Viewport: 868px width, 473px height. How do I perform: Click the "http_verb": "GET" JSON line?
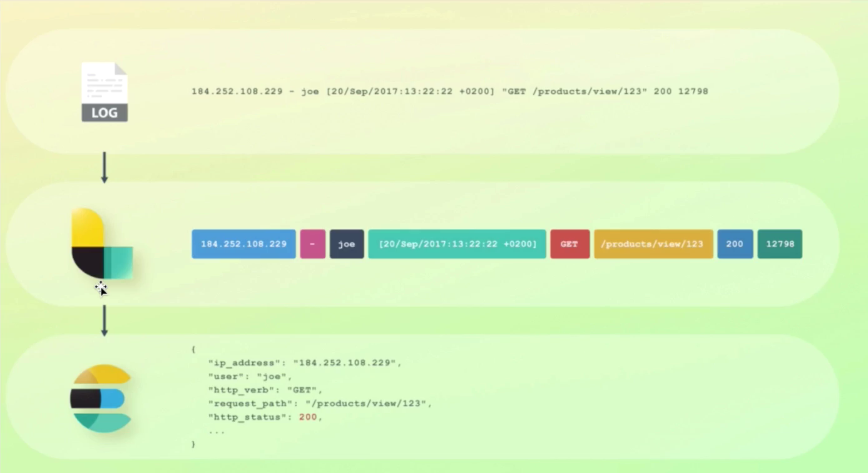coord(265,390)
